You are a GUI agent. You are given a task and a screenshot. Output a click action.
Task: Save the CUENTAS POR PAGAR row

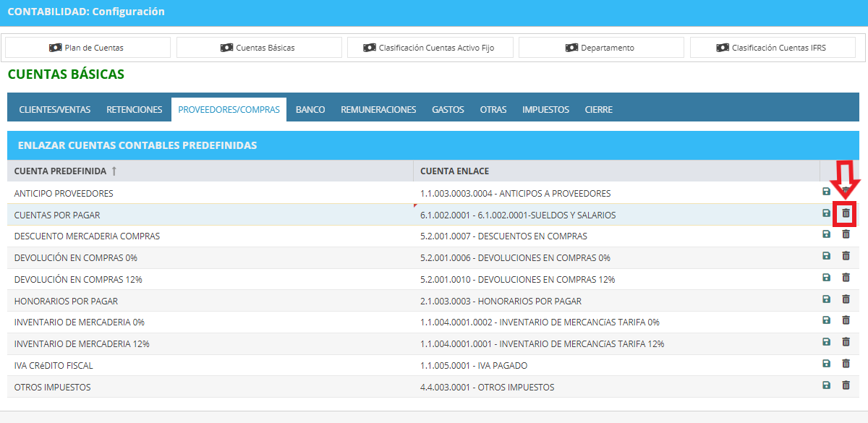pyautogui.click(x=827, y=213)
